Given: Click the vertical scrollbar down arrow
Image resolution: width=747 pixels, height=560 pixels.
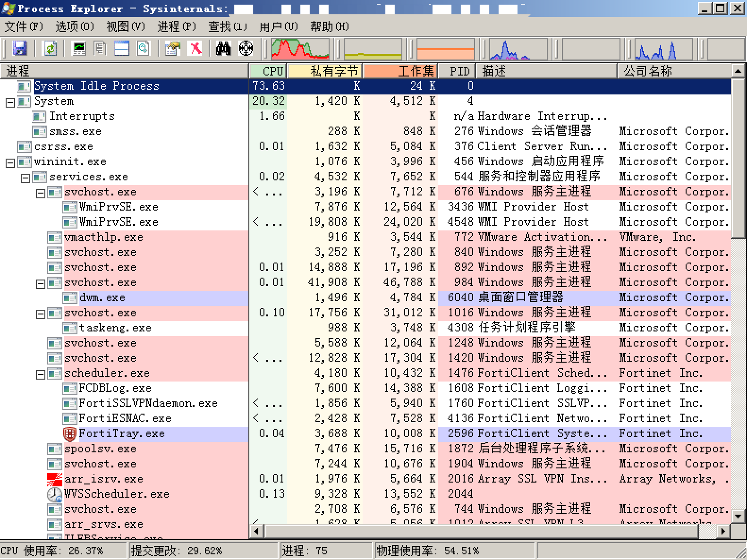Looking at the screenshot, I should [738, 517].
